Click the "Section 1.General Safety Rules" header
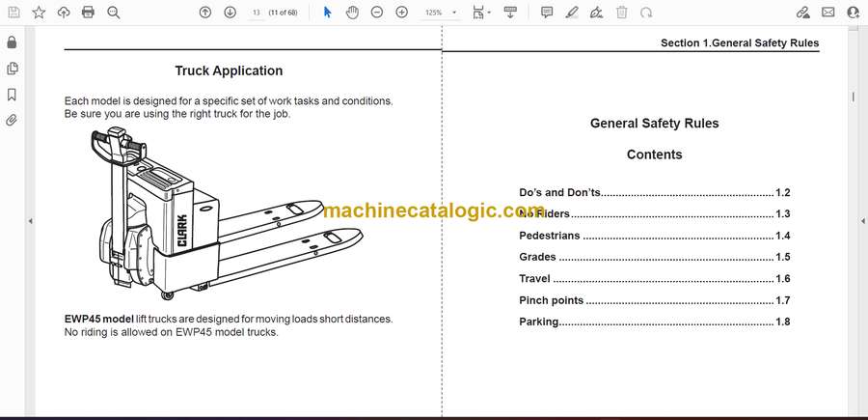This screenshot has height=420, width=868. tap(740, 43)
